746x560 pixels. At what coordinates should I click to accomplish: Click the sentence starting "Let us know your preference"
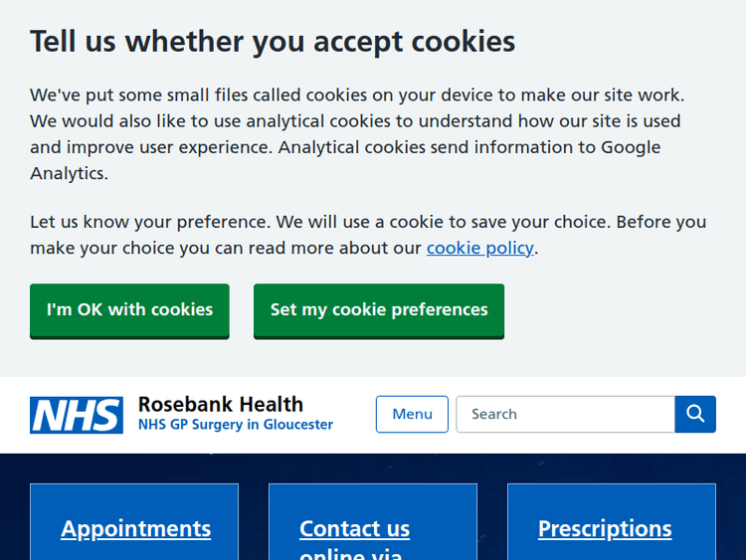368,222
